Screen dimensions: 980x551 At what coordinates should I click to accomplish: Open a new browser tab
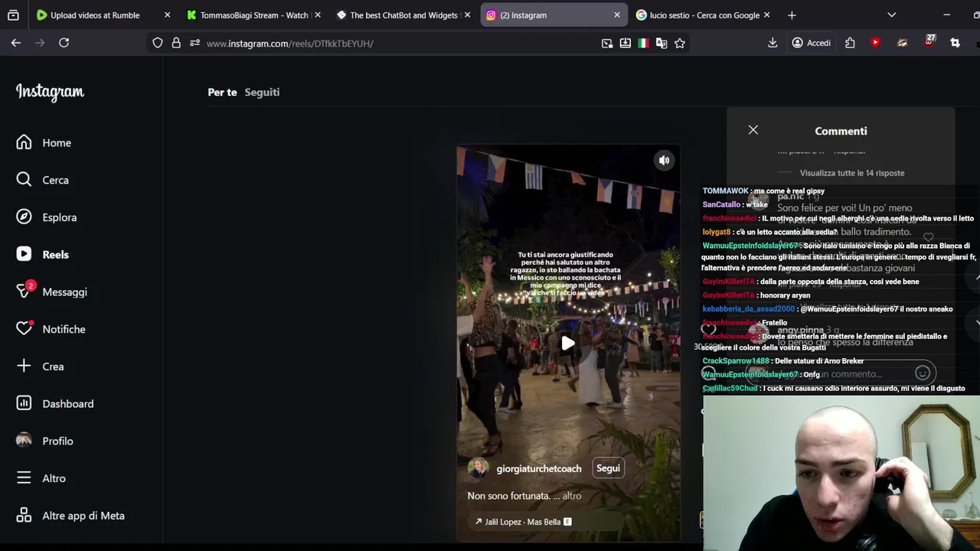pos(792,15)
